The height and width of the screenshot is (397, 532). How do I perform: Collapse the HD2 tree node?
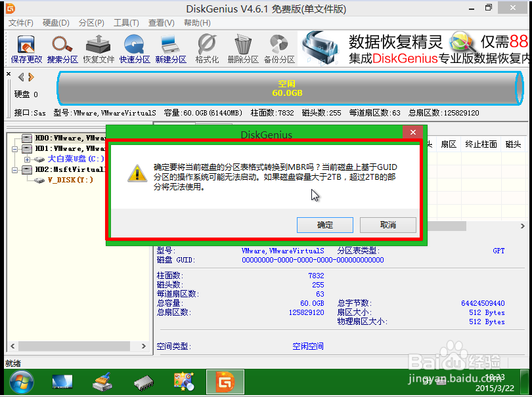pyautogui.click(x=14, y=170)
